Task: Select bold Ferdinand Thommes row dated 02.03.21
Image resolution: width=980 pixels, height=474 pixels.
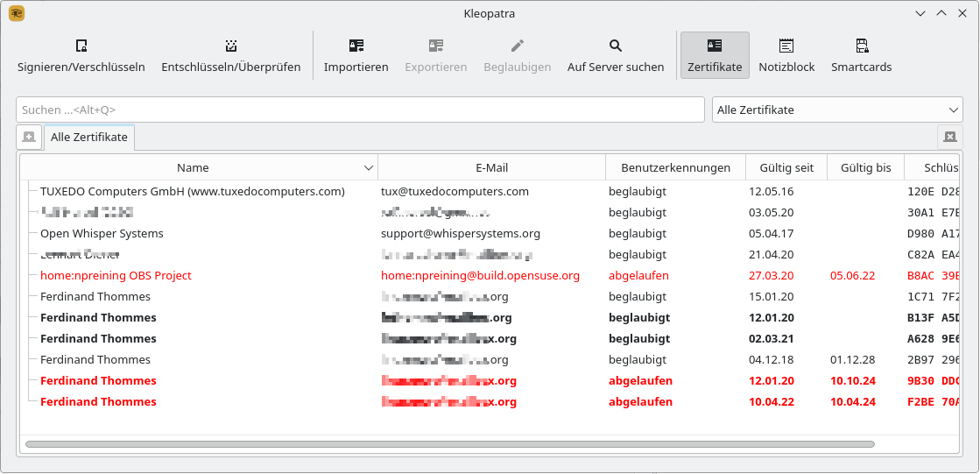Action: pos(490,338)
